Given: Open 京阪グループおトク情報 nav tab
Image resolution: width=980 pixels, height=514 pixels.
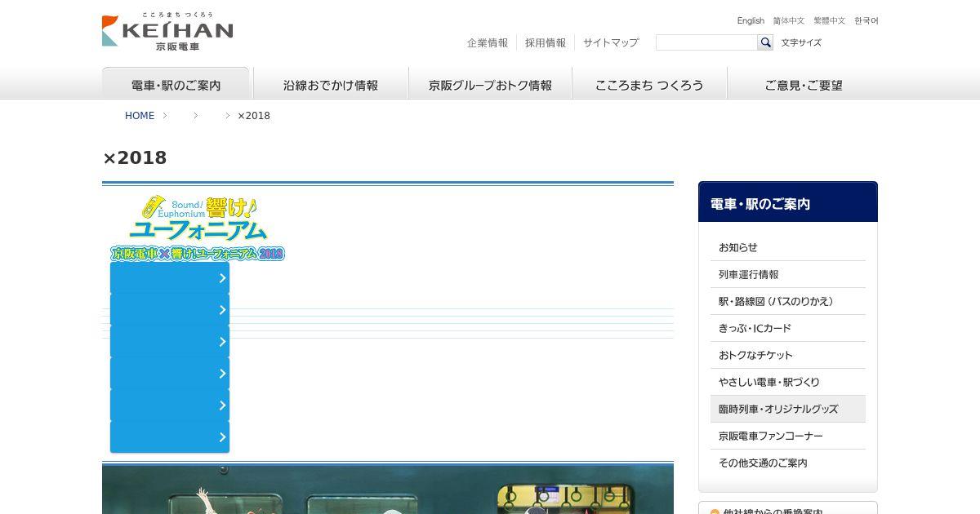Looking at the screenshot, I should pos(490,83).
